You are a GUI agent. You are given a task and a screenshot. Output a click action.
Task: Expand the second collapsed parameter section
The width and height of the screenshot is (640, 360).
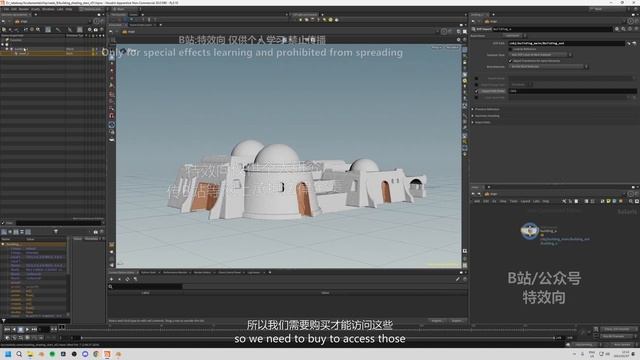(473, 116)
